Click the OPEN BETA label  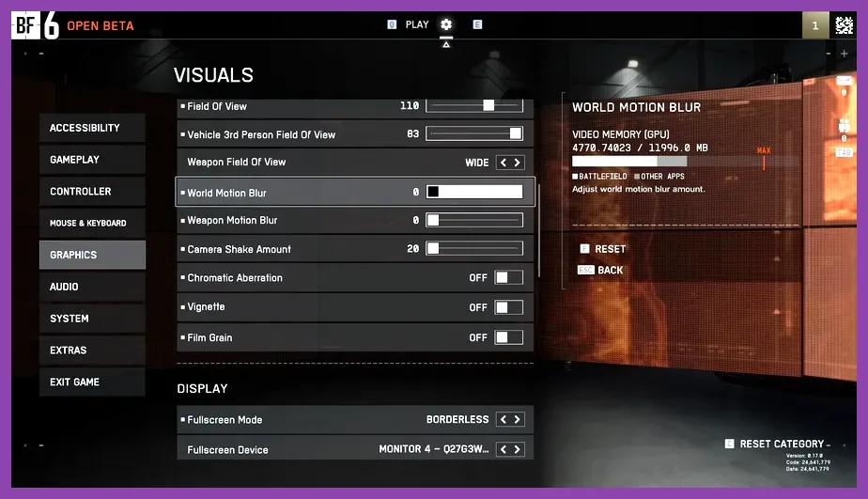[x=101, y=26]
